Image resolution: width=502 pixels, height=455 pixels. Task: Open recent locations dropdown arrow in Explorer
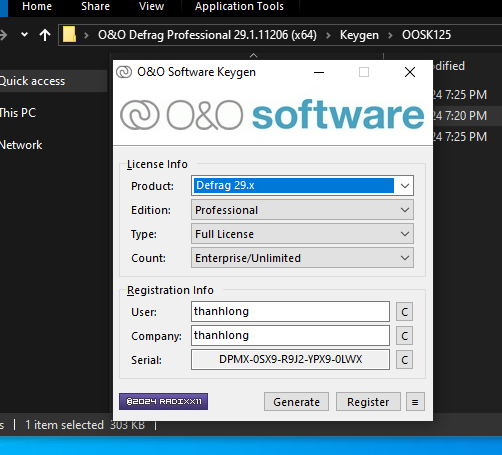pyautogui.click(x=24, y=34)
